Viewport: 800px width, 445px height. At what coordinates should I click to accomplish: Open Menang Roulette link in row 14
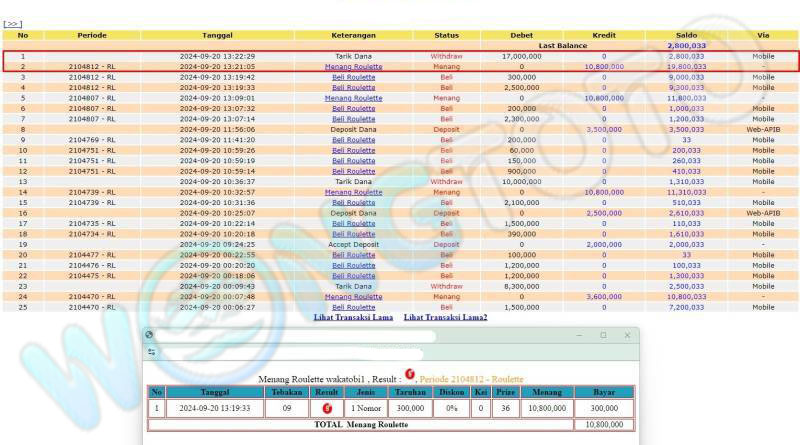click(353, 191)
